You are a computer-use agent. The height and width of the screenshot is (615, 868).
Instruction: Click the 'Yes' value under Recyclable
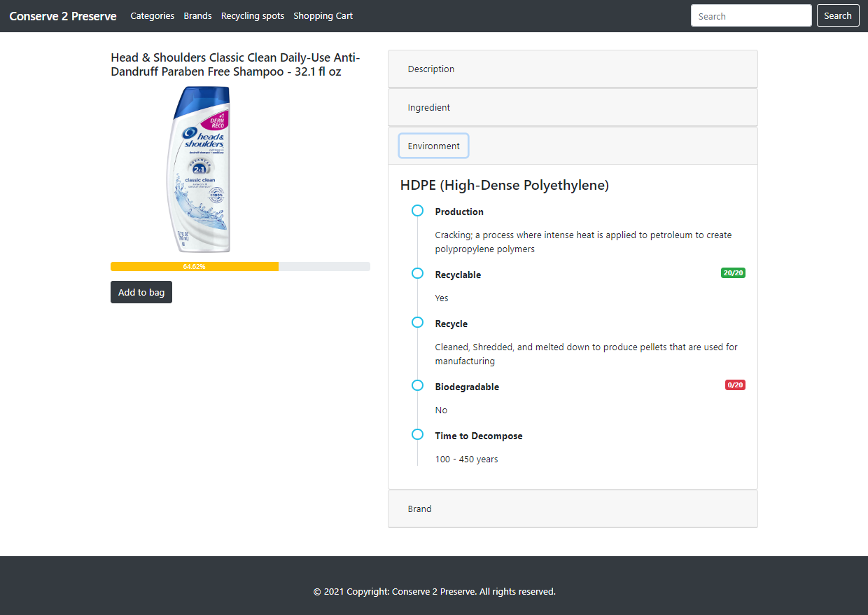(442, 298)
